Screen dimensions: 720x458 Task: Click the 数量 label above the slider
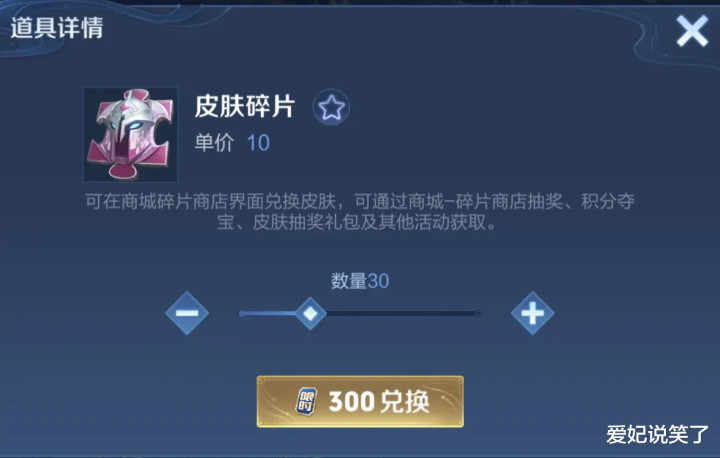point(349,281)
